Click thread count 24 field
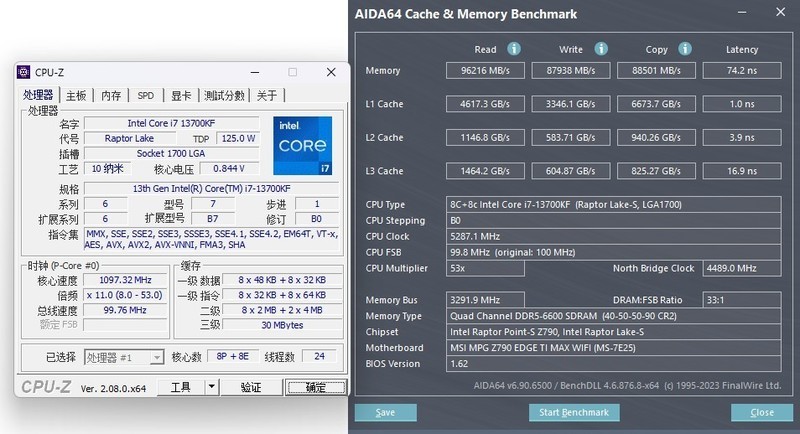 coord(319,356)
